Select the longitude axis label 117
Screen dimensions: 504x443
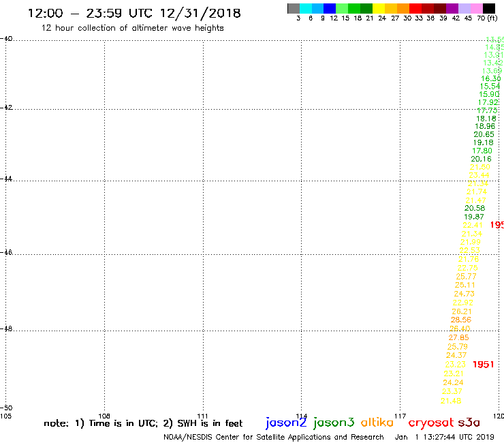point(400,416)
